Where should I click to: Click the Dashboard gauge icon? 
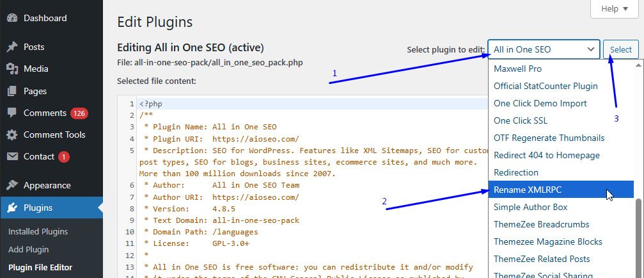pyautogui.click(x=12, y=18)
